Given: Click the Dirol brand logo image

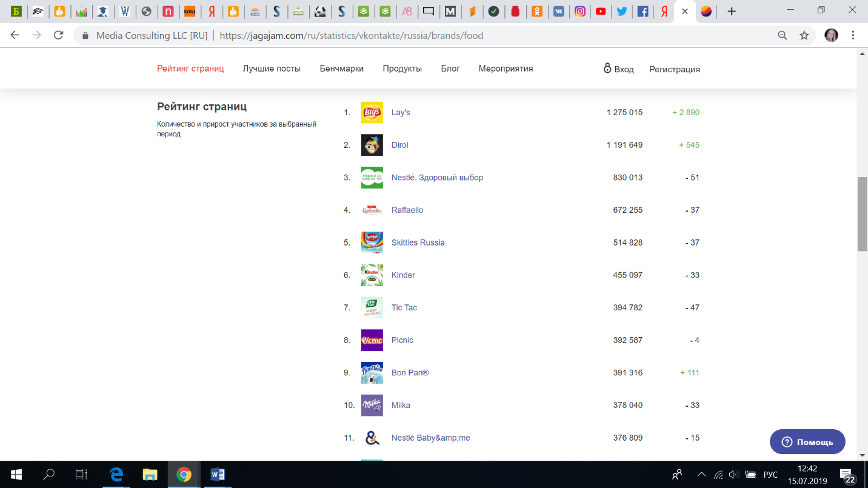Looking at the screenshot, I should 372,145.
